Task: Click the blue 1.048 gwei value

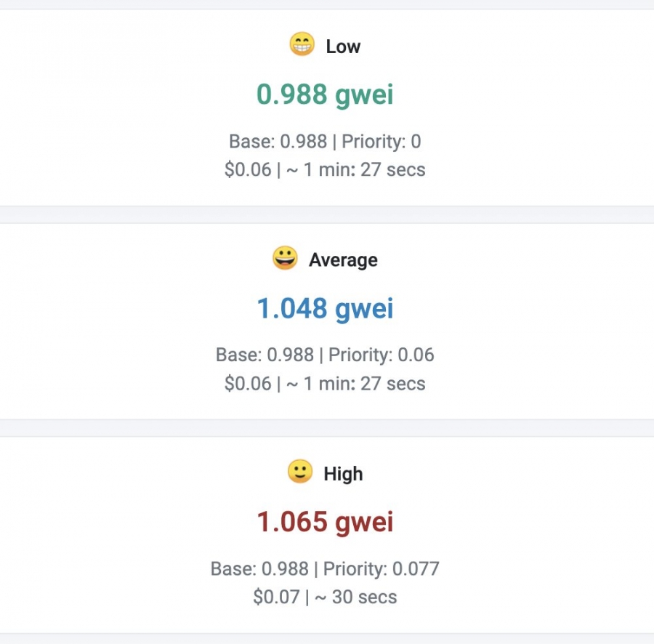Action: (x=325, y=309)
